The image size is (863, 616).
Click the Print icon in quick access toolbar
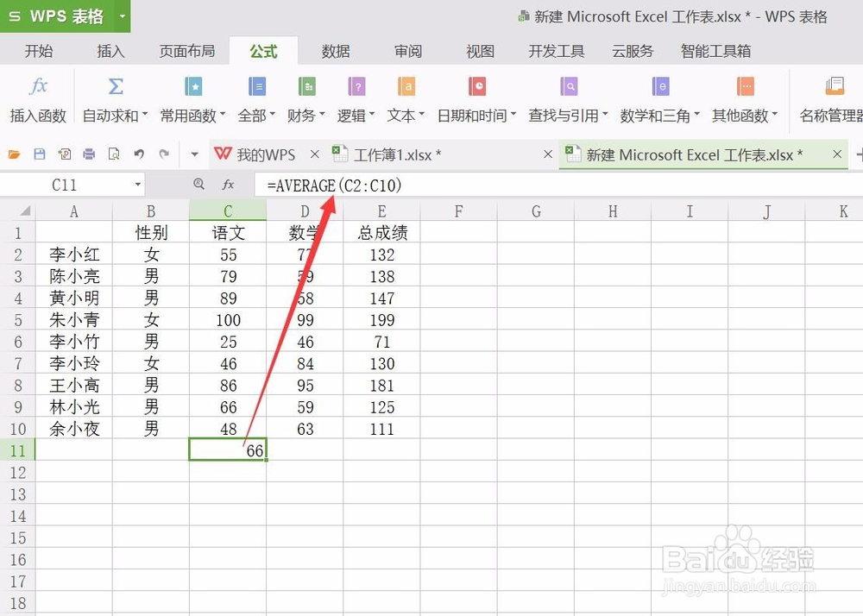89,154
